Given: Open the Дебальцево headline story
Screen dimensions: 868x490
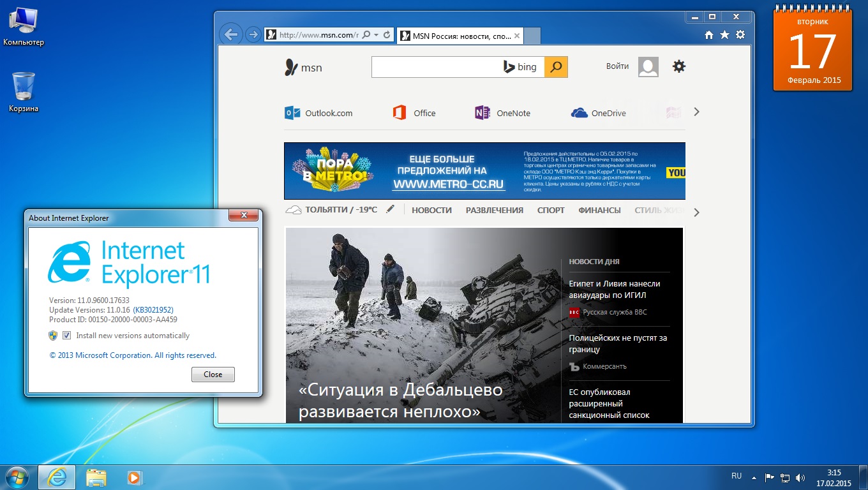Looking at the screenshot, I should pyautogui.click(x=401, y=401).
